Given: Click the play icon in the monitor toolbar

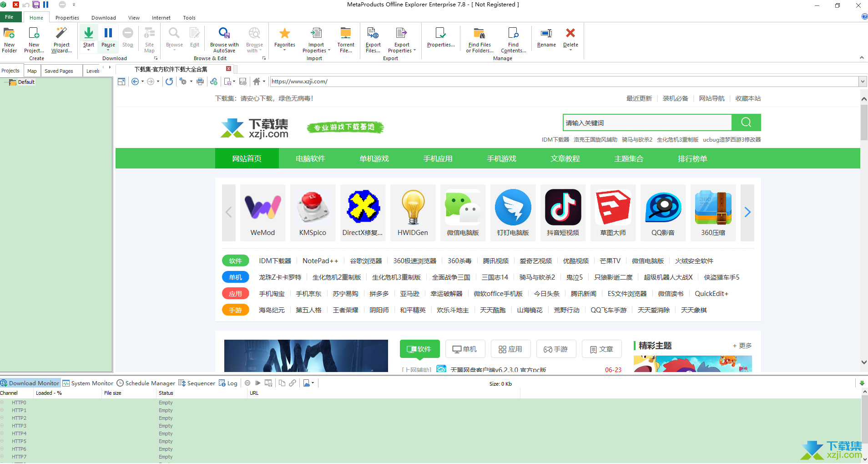Looking at the screenshot, I should (x=258, y=383).
